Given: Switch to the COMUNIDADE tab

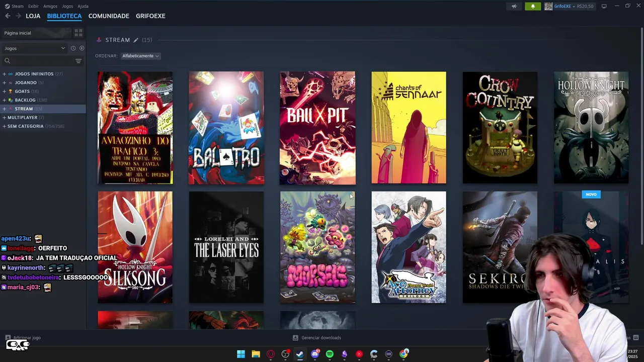Looking at the screenshot, I should 109,16.
